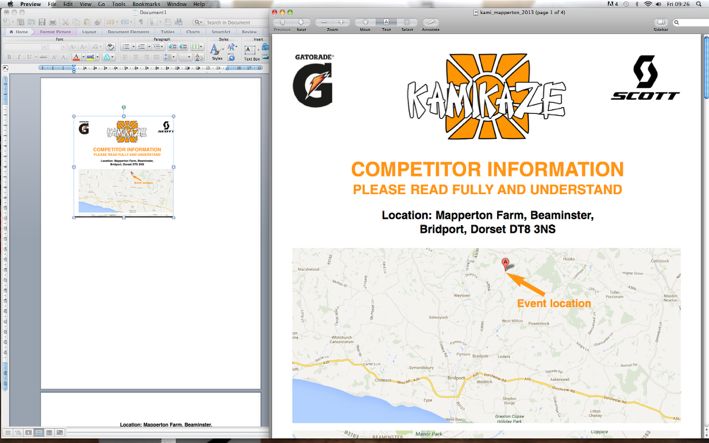Click the Wi-Fi status icon in menu bar

point(648,4)
